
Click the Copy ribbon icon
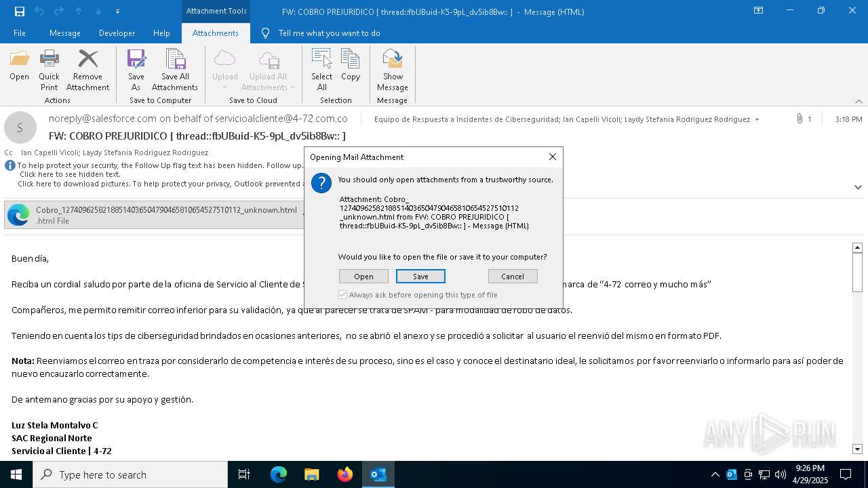[351, 65]
